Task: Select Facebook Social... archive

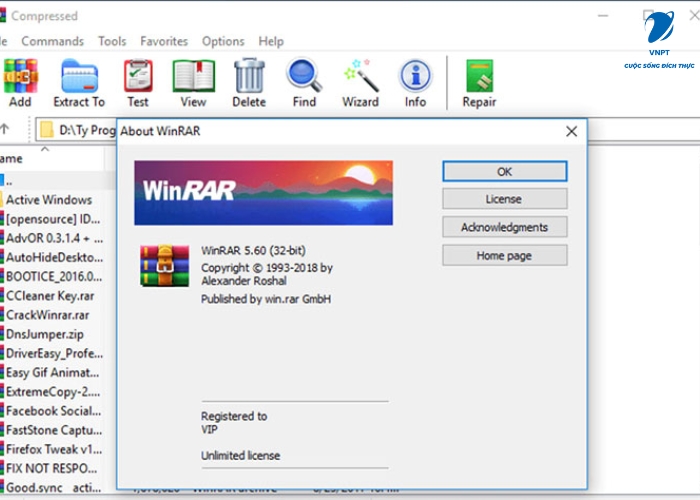Action: (x=52, y=411)
